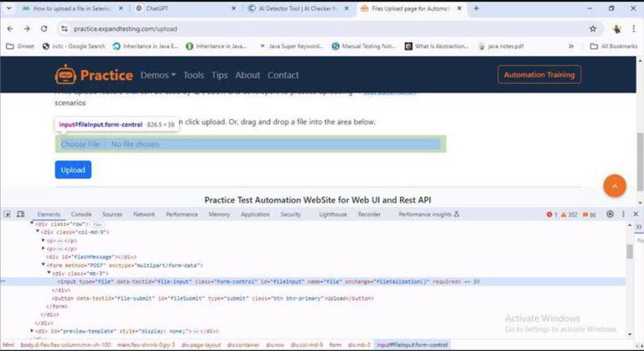This screenshot has width=644, height=351.
Task: Click orange scroll-to-top arrow button
Action: [x=615, y=186]
